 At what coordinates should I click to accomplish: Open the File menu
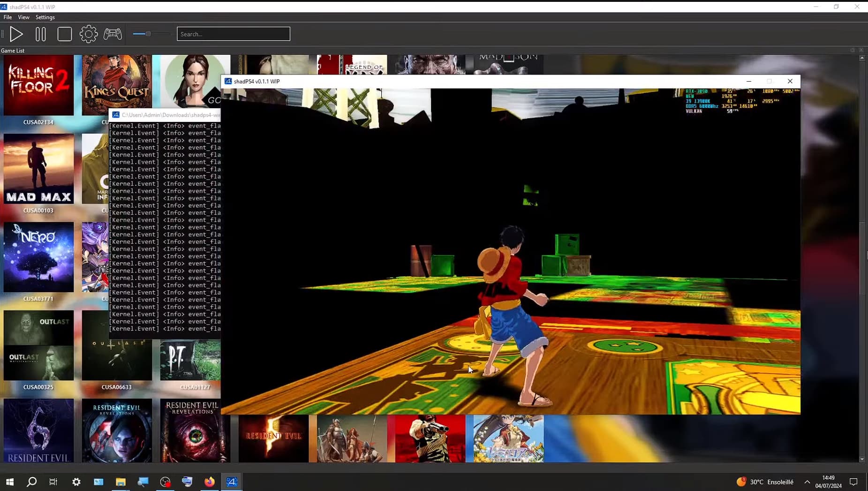[x=8, y=17]
